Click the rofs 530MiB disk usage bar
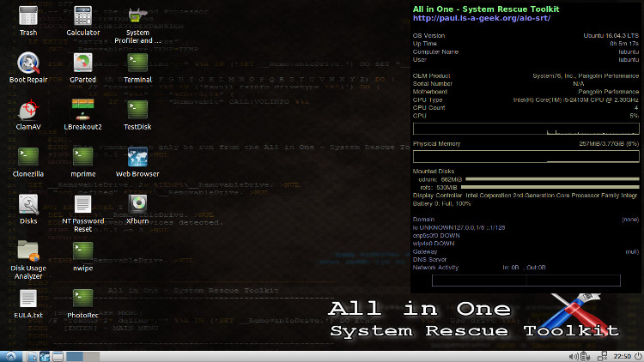 550,187
